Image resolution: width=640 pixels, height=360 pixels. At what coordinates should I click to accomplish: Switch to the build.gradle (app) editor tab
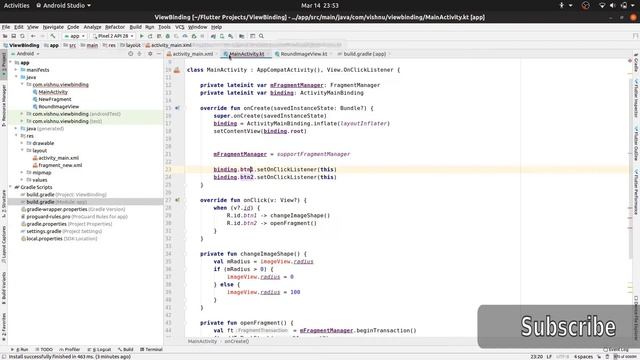click(364, 54)
